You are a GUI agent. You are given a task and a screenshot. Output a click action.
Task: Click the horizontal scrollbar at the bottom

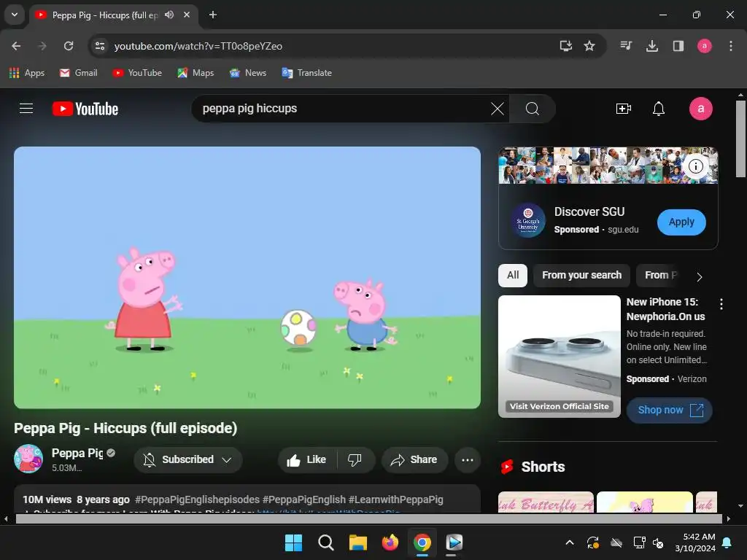368,518
